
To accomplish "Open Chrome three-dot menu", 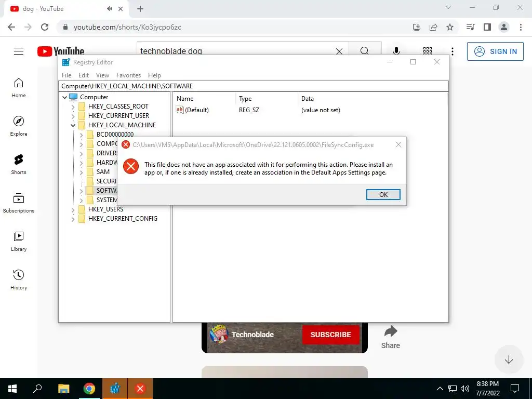I will (x=521, y=27).
